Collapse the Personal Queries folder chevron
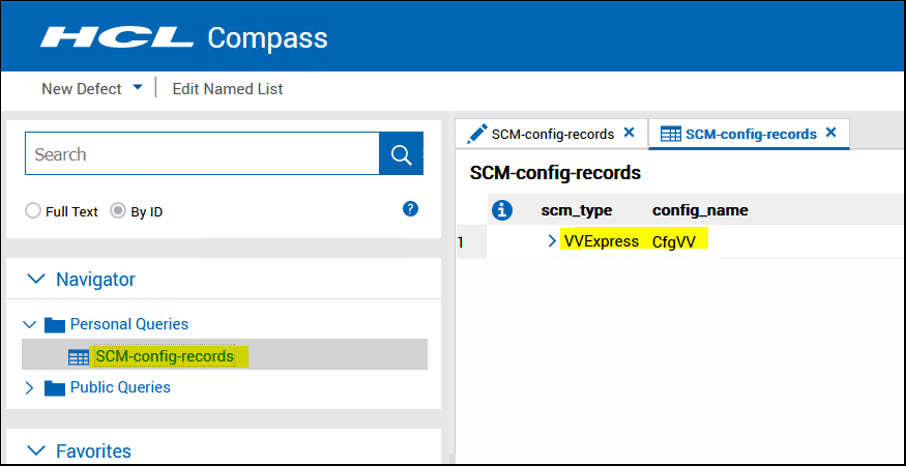 (29, 324)
